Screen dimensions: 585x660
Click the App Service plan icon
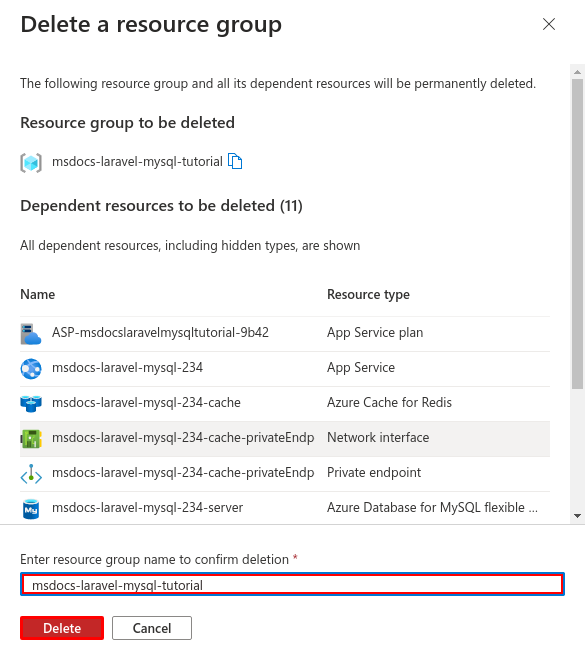point(31,334)
